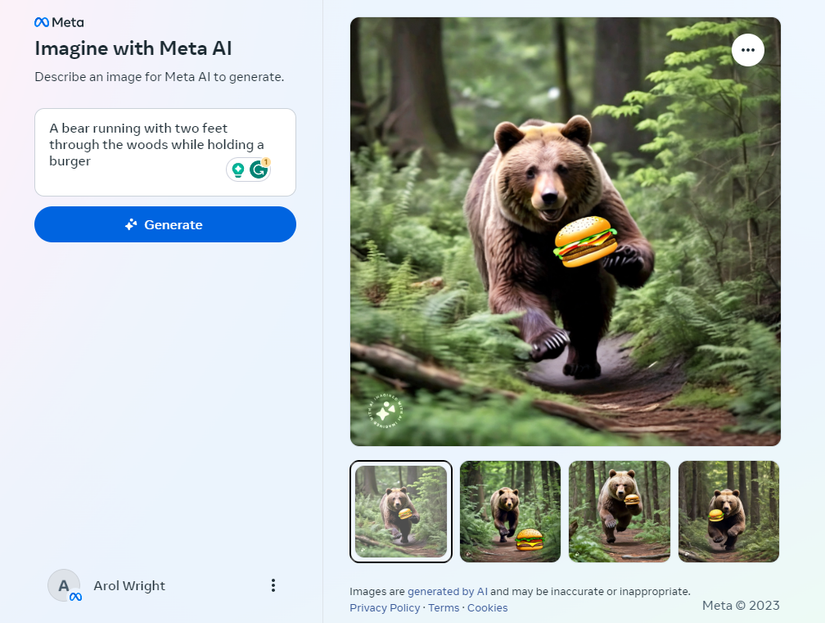825x623 pixels.
Task: Open the Privacy Policy link
Action: click(385, 607)
